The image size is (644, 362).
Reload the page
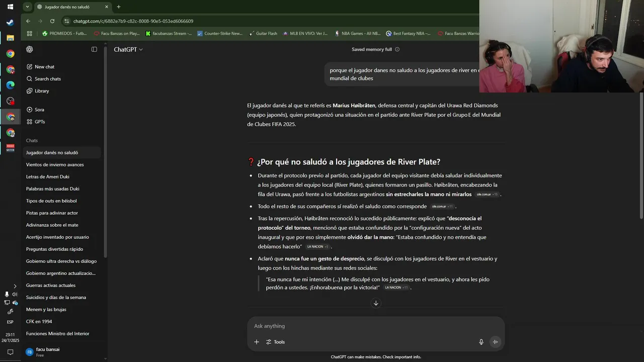point(52,21)
